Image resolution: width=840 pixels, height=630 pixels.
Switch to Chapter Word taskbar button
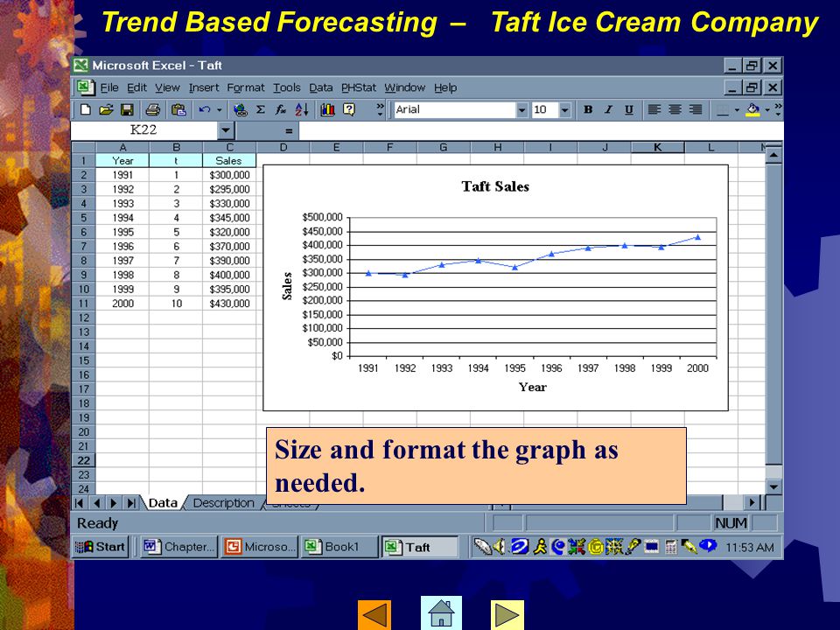point(178,547)
